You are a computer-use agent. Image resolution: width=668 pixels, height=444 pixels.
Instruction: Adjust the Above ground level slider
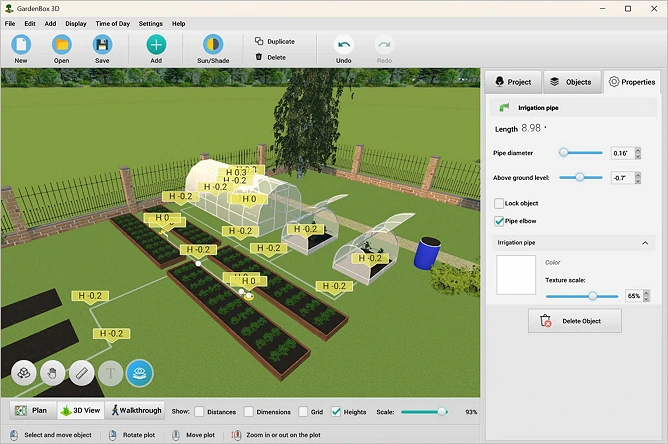[x=581, y=177]
